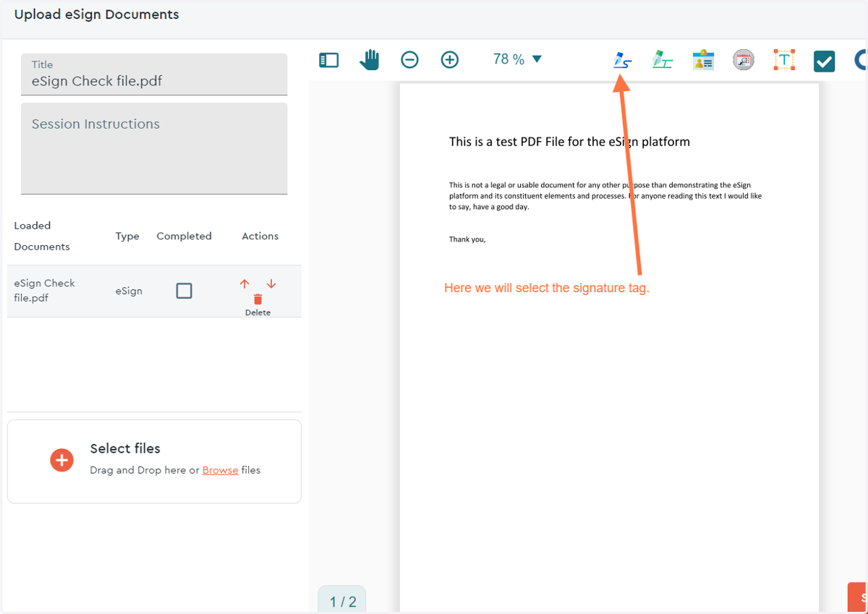Click the red plus Select files icon

coord(61,460)
